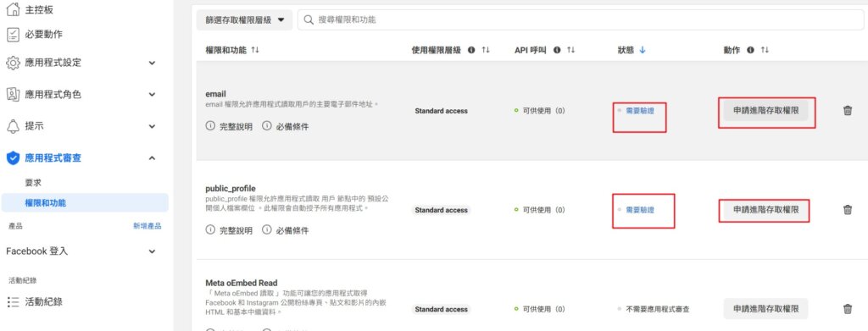868x331 pixels.
Task: Click the 應用程式審查 shield icon
Action: (x=13, y=158)
